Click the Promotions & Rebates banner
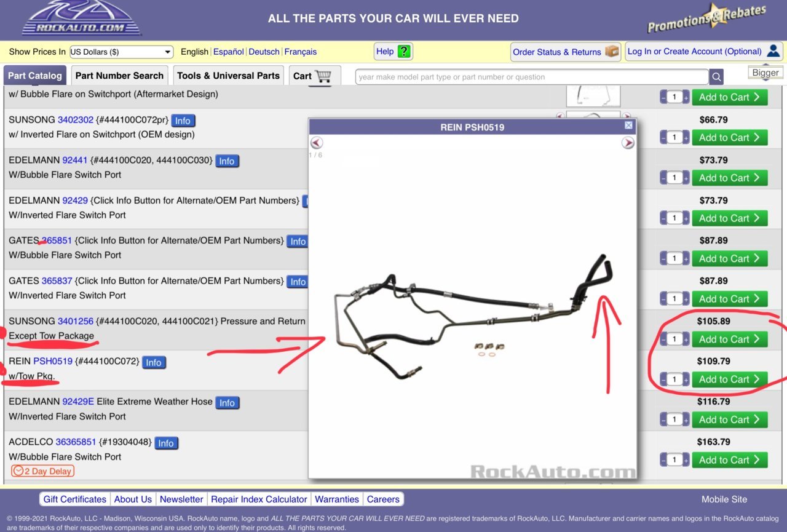This screenshot has width=787, height=532. (707, 18)
